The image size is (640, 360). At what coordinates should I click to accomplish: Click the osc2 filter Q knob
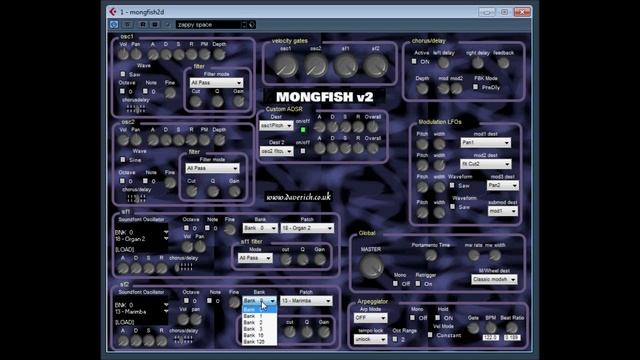213,191
